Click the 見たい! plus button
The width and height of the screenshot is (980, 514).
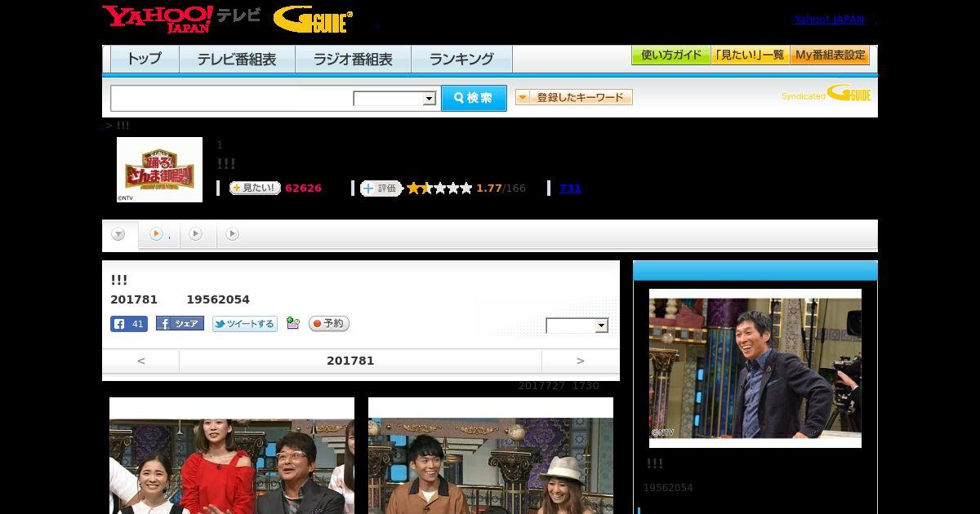[255, 188]
